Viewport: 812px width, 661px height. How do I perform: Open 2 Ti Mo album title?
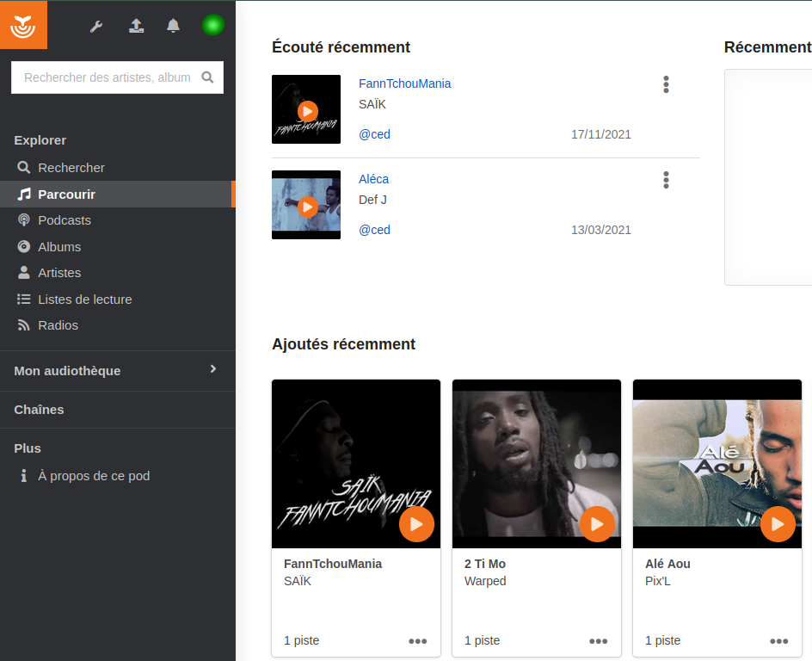click(485, 564)
